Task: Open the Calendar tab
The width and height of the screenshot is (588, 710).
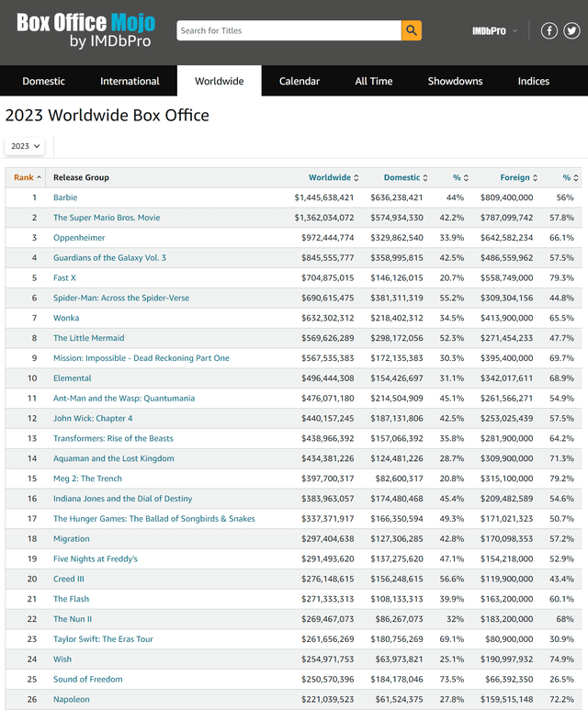Action: pyautogui.click(x=300, y=81)
